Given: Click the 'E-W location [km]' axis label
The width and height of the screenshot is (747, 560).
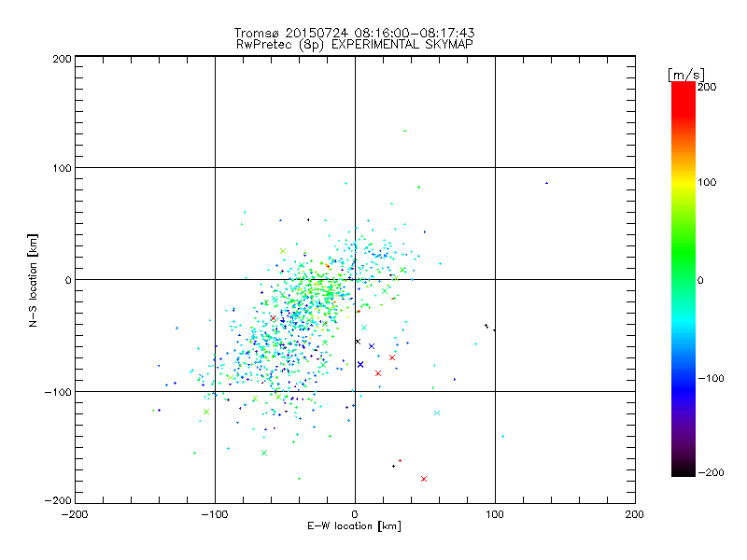Looking at the screenshot, I should tap(354, 525).
